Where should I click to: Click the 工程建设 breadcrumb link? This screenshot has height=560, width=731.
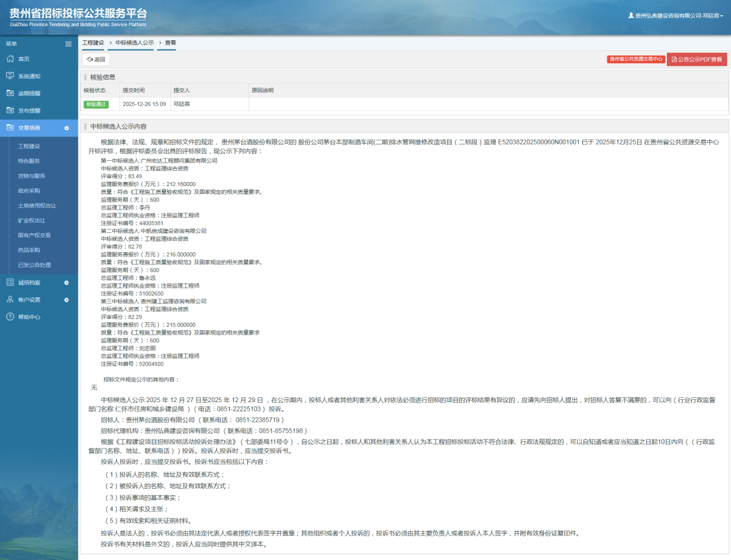tap(93, 43)
